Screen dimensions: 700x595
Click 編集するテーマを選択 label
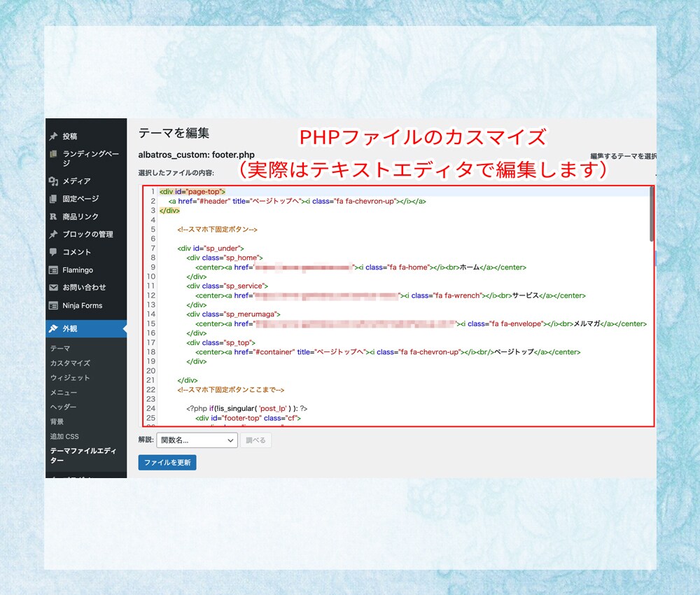point(623,156)
